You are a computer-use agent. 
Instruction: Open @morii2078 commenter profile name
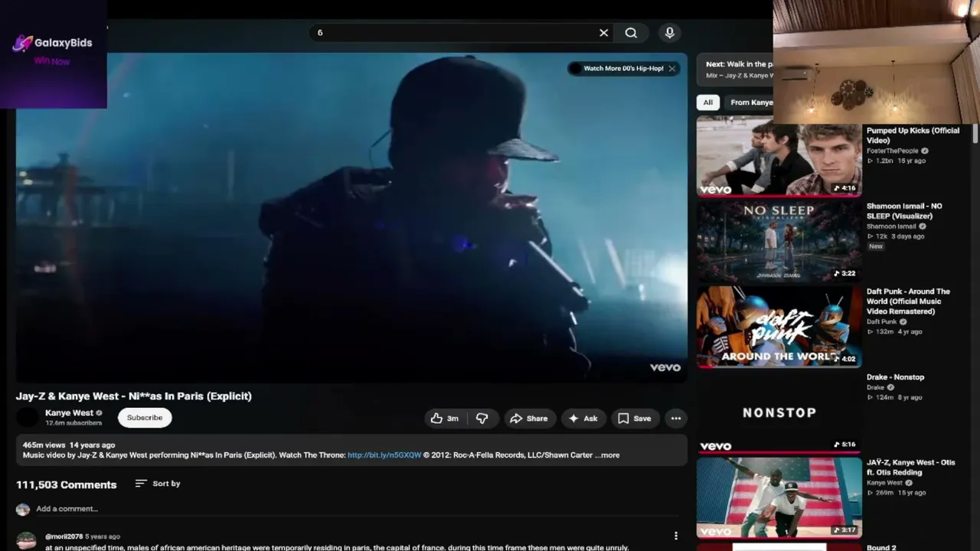pyautogui.click(x=64, y=536)
